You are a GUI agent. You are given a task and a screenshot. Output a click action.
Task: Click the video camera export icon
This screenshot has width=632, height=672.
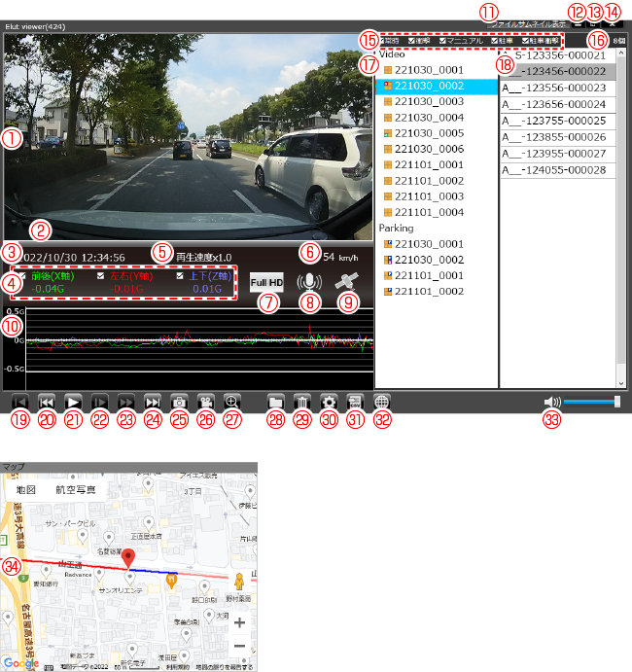(205, 402)
